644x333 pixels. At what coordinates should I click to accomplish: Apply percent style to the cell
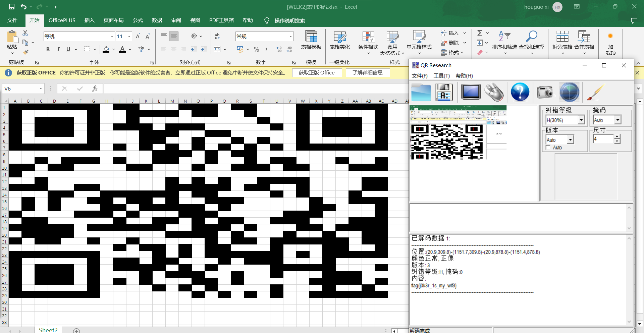[257, 49]
